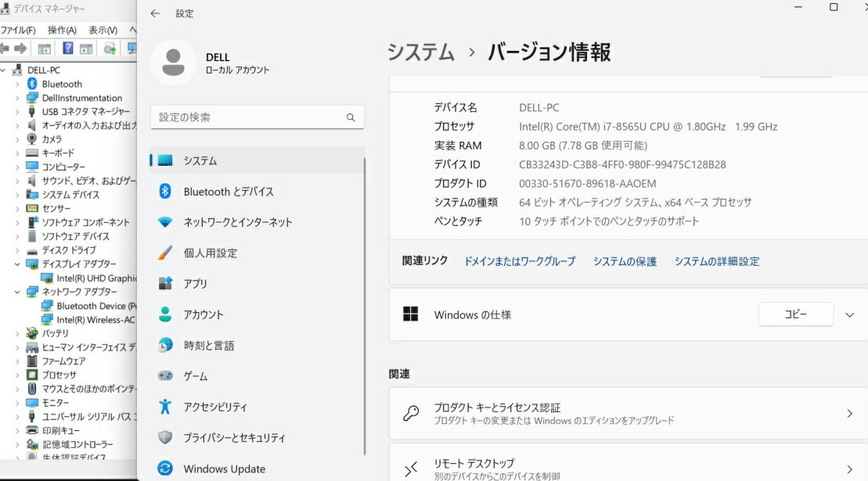This screenshot has width=868, height=481.
Task: Open the ファイル(F) menu
Action: (18, 30)
